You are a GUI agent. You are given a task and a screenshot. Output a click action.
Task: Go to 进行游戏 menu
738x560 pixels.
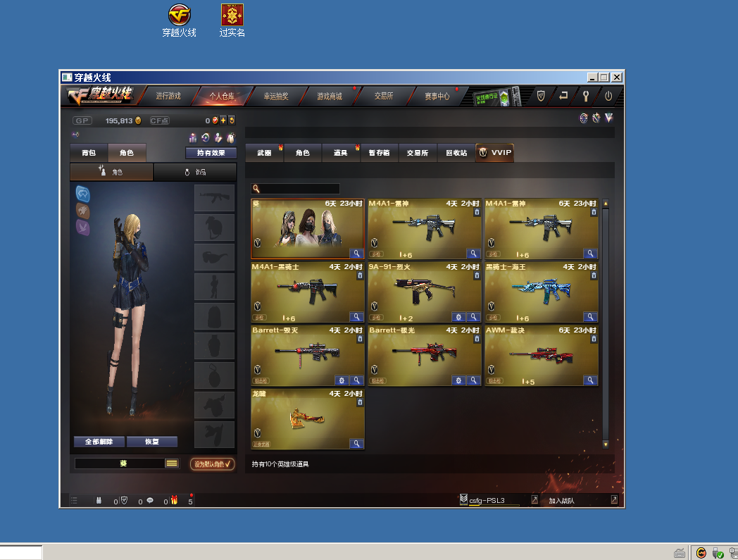(x=168, y=96)
